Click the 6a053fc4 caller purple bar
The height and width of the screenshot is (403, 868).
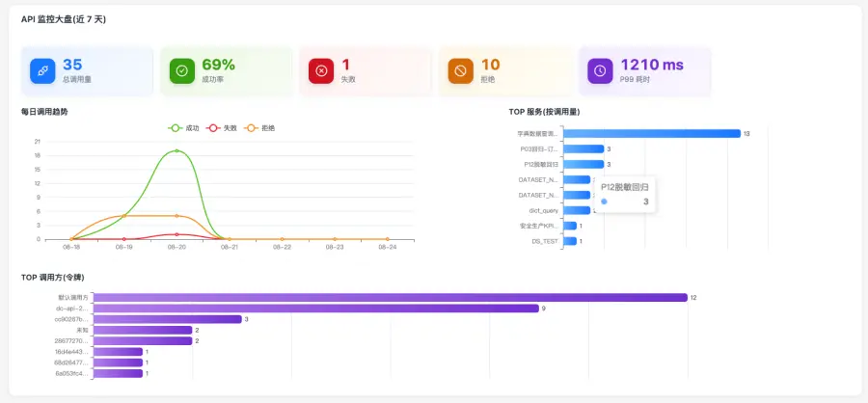pos(118,374)
